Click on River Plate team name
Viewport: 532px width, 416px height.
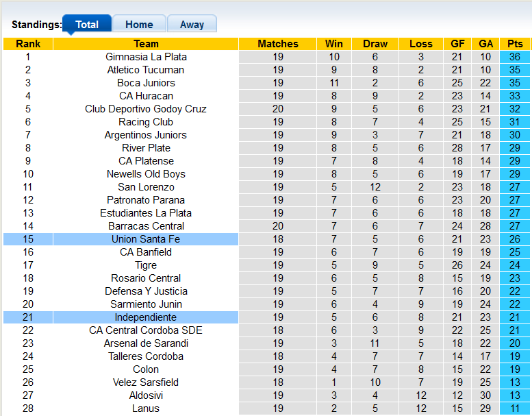click(x=146, y=148)
